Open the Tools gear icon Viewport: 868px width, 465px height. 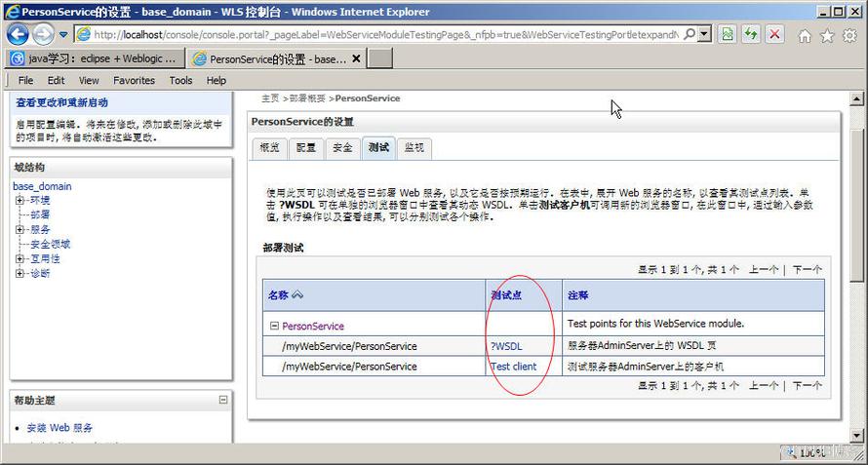(849, 36)
